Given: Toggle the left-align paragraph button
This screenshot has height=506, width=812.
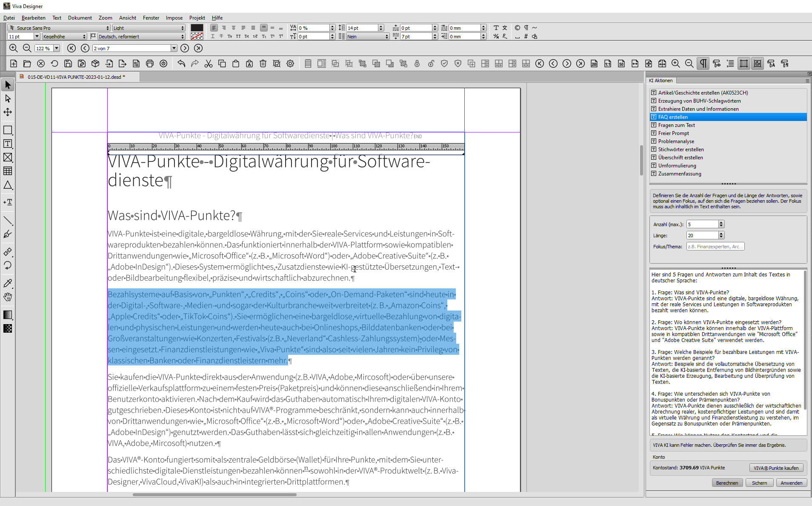Looking at the screenshot, I should pos(214,28).
